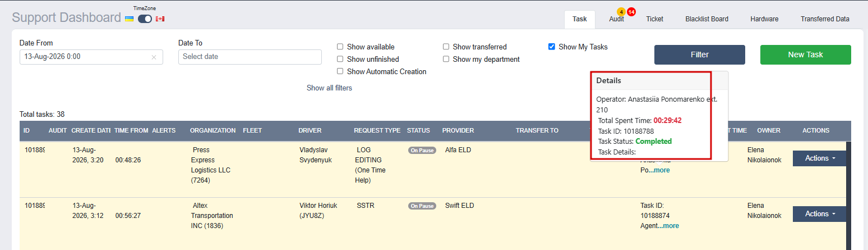The width and height of the screenshot is (868, 250).
Task: Click driver Vladyslav Svydenyuk
Action: (x=315, y=155)
